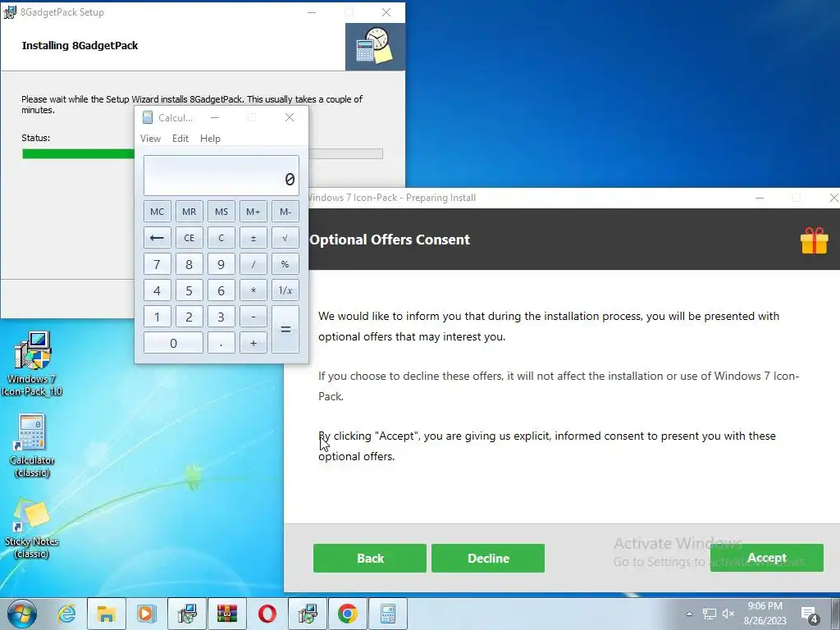Minimize the Calculator window
840x630 pixels.
[x=215, y=117]
